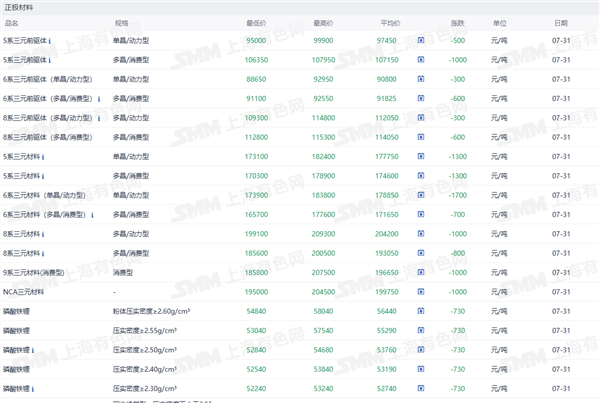
Task: Select average price 199750
Action: pos(386,292)
